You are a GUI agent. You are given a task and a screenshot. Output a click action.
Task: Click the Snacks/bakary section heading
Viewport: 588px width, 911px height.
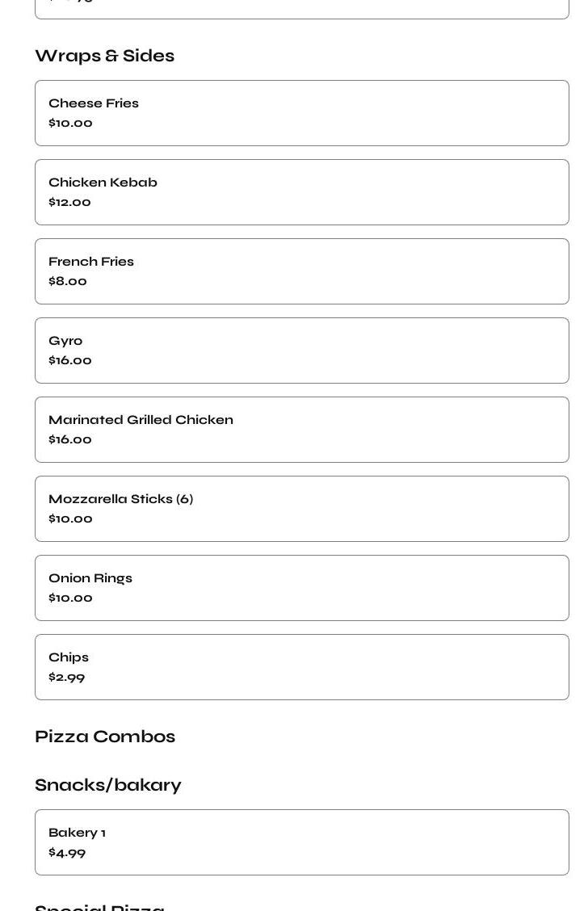pyautogui.click(x=108, y=785)
